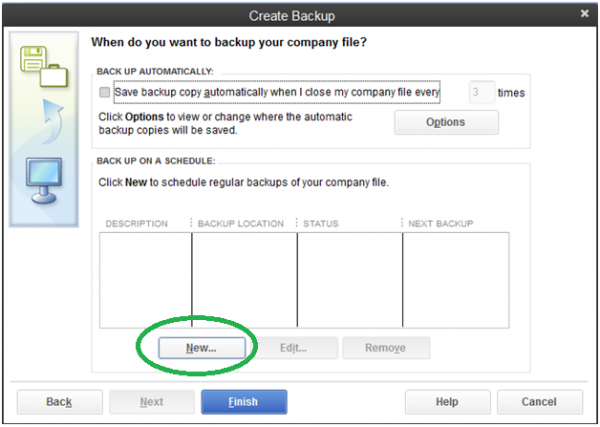The width and height of the screenshot is (600, 427).
Task: Cancel the backup wizard
Action: (x=539, y=402)
